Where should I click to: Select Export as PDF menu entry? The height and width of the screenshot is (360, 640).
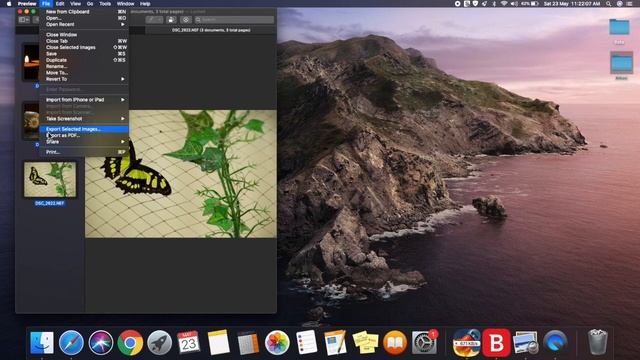coord(84,136)
